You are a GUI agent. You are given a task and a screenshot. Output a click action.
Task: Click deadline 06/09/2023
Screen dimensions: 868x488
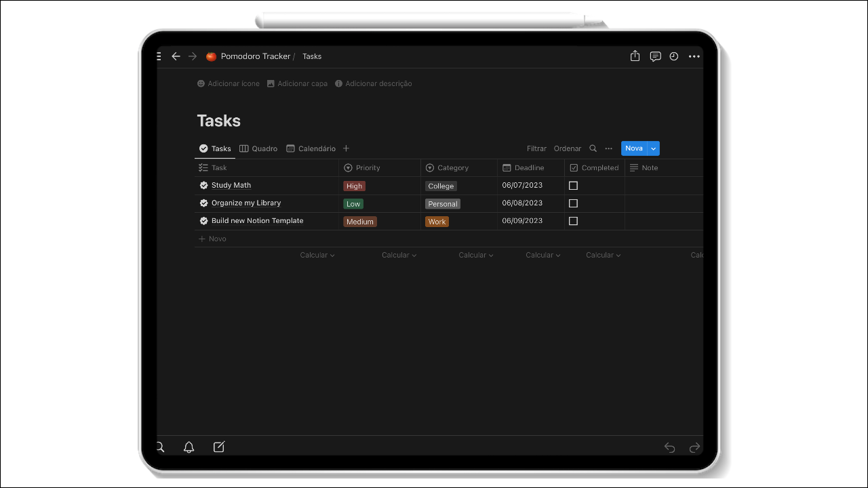click(x=522, y=220)
